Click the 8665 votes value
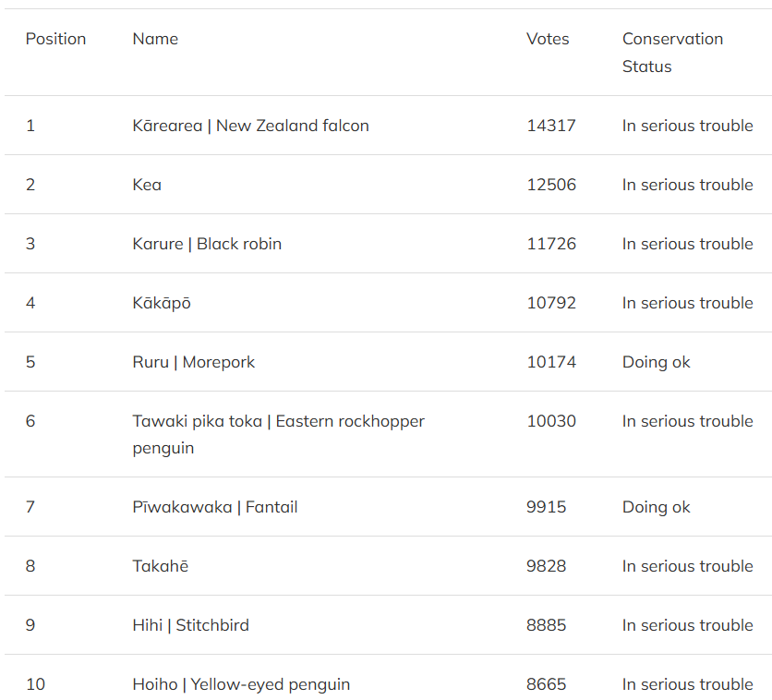This screenshot has width=772, height=700. [547, 684]
